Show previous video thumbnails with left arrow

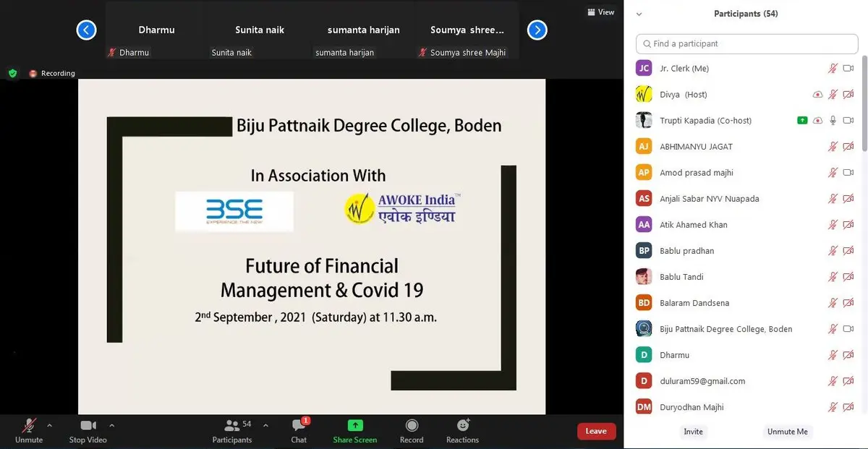coord(87,30)
